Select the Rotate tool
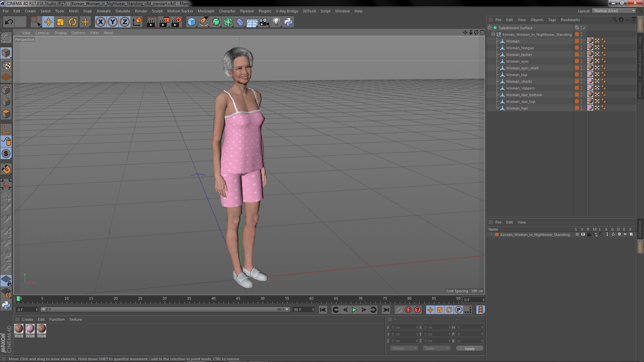644x362 pixels. coord(72,22)
